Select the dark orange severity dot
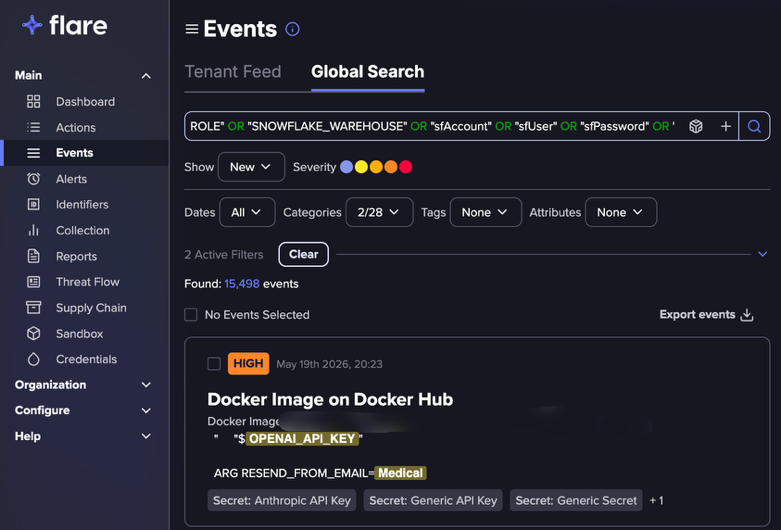This screenshot has height=530, width=781. coord(391,167)
